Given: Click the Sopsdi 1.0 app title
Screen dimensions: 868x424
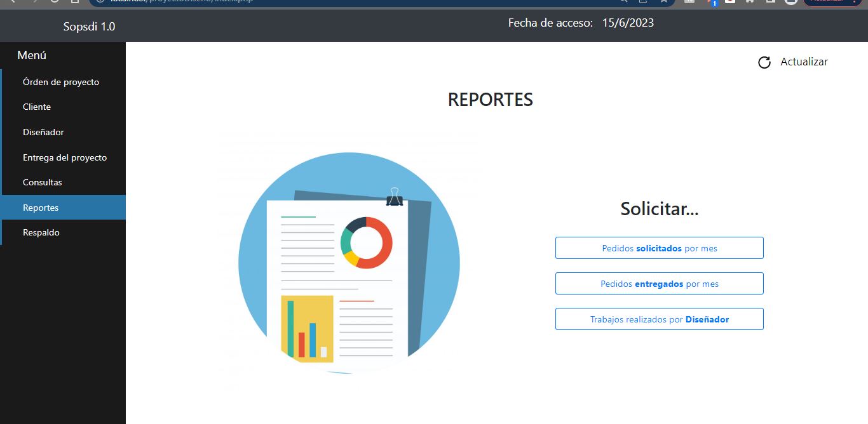Looking at the screenshot, I should click(89, 27).
